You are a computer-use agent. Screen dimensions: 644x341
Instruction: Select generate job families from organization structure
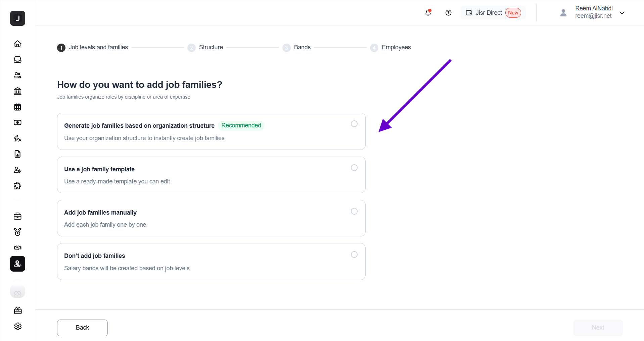pyautogui.click(x=354, y=124)
